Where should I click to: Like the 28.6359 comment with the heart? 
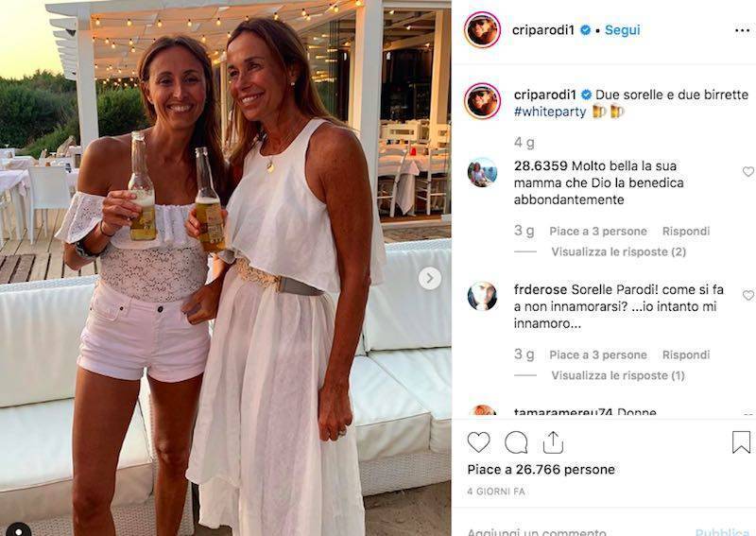(x=747, y=171)
